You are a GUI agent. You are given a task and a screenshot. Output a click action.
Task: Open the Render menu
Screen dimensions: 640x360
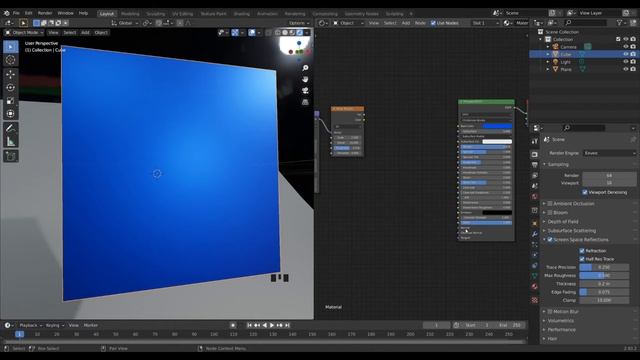(45, 13)
